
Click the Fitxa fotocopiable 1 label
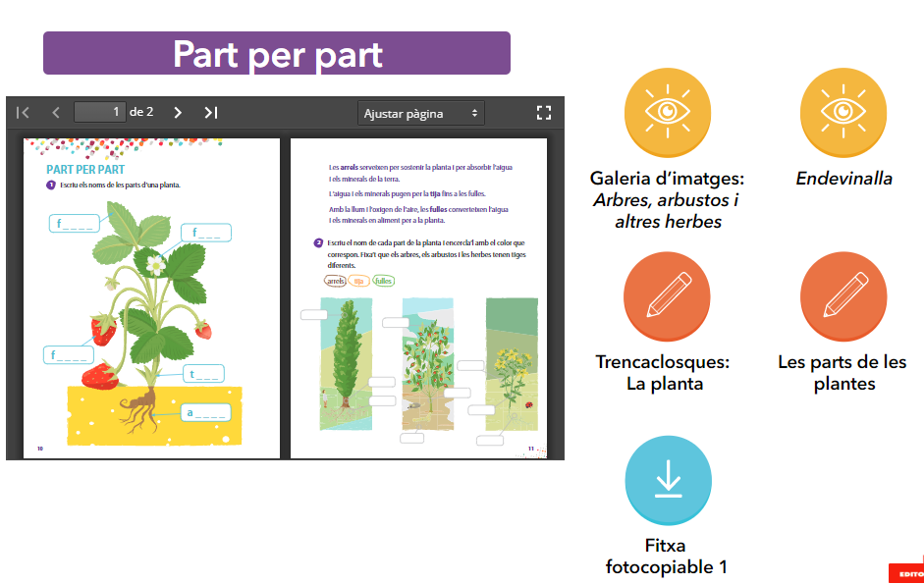(667, 557)
